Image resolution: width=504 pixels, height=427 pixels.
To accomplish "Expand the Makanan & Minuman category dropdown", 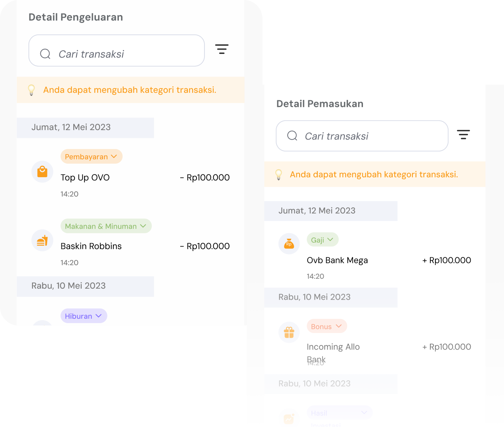I will click(106, 226).
